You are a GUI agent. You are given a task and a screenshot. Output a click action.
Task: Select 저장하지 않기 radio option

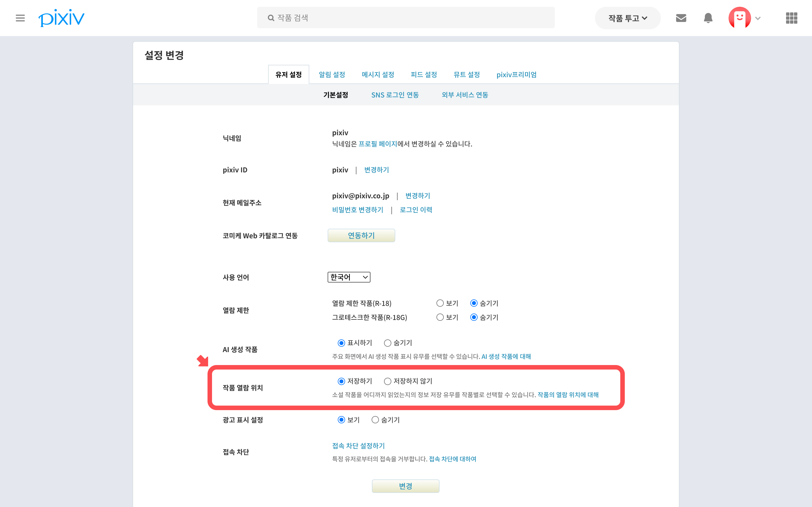[388, 381]
